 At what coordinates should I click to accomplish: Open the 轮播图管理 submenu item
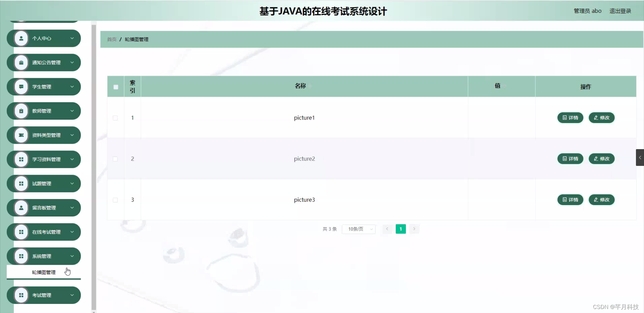(43, 272)
